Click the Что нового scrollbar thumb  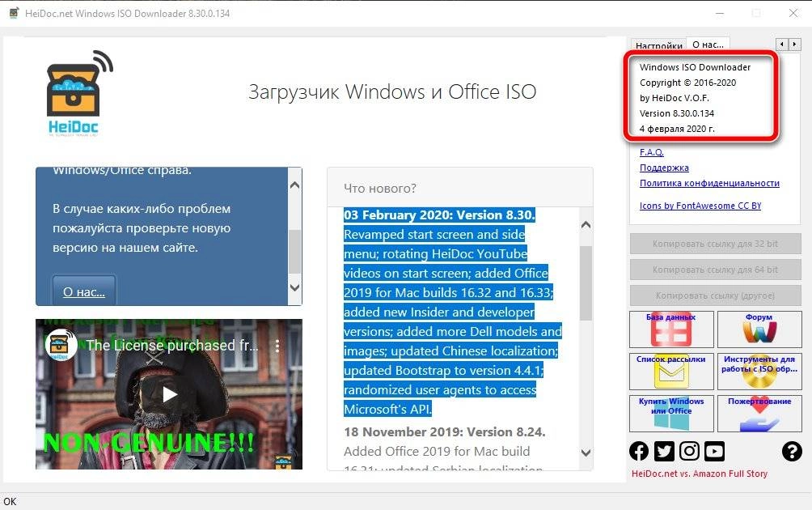pos(586,283)
